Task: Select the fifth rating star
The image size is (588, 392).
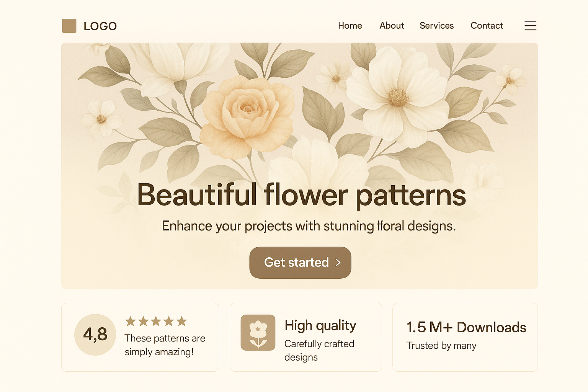Action: coord(182,321)
